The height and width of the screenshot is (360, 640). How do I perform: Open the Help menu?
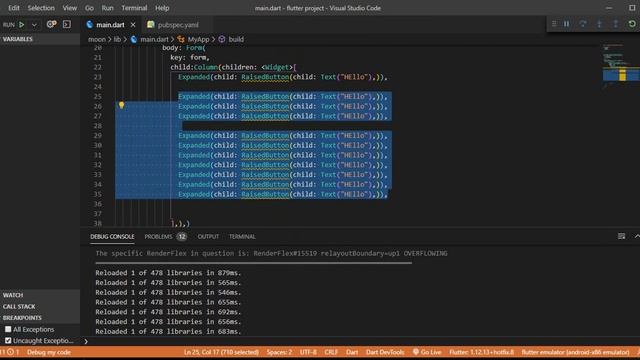[162, 8]
